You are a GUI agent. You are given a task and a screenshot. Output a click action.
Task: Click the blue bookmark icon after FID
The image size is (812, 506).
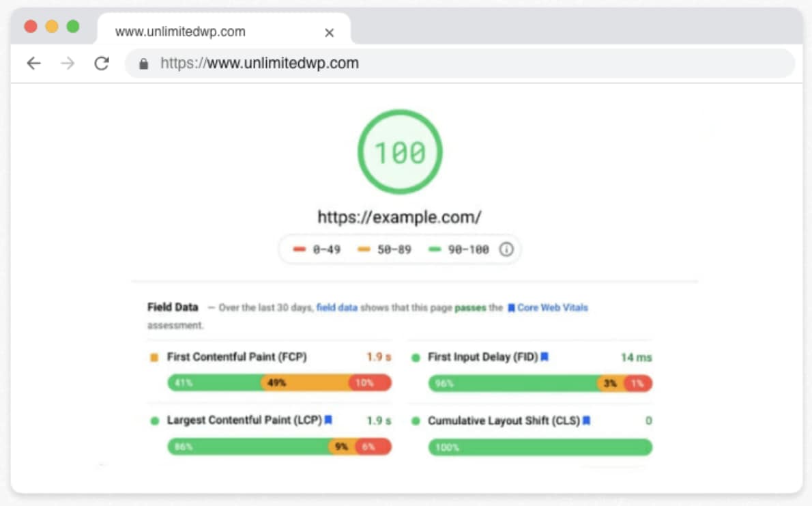pos(545,356)
